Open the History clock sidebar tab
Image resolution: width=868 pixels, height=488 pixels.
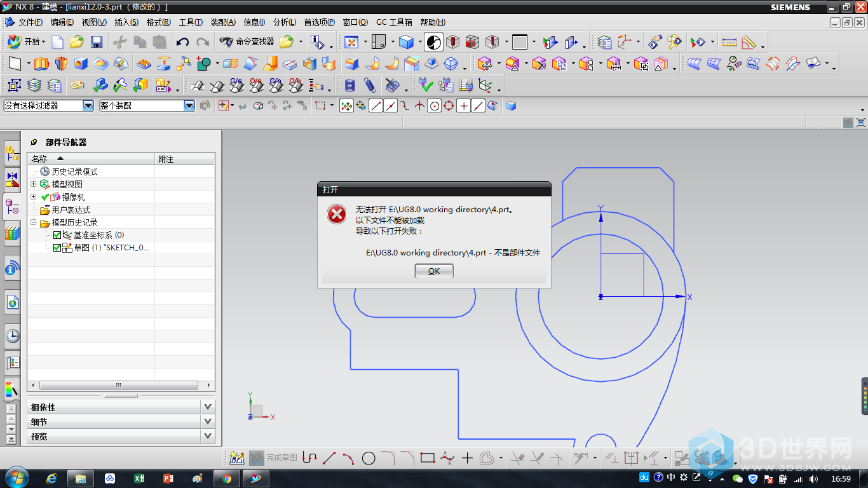(x=12, y=336)
